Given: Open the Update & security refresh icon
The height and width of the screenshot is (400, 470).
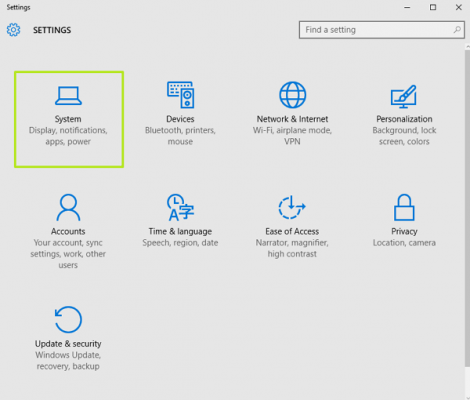Looking at the screenshot, I should (68, 320).
